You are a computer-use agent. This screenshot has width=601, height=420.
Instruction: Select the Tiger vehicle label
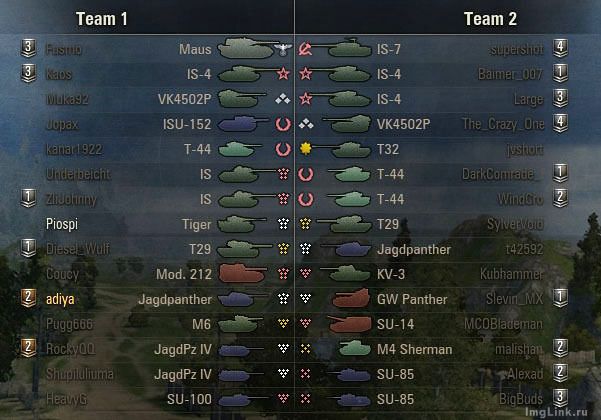[197, 225]
